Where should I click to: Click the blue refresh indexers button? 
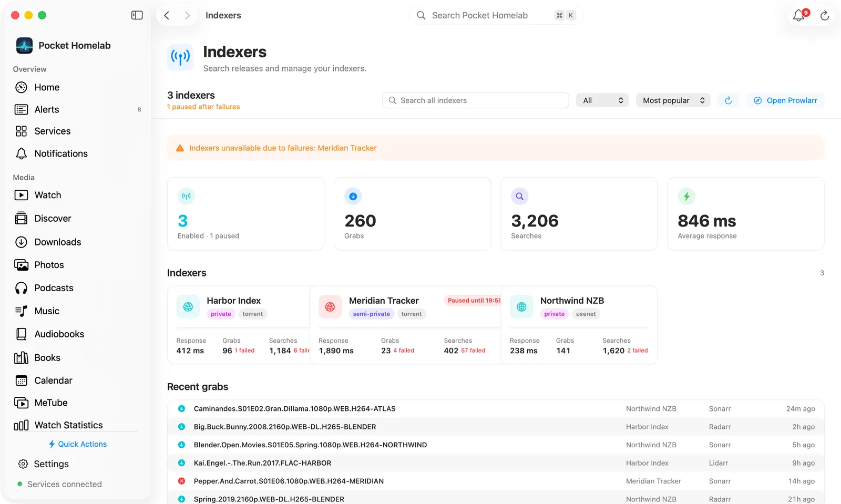point(728,100)
